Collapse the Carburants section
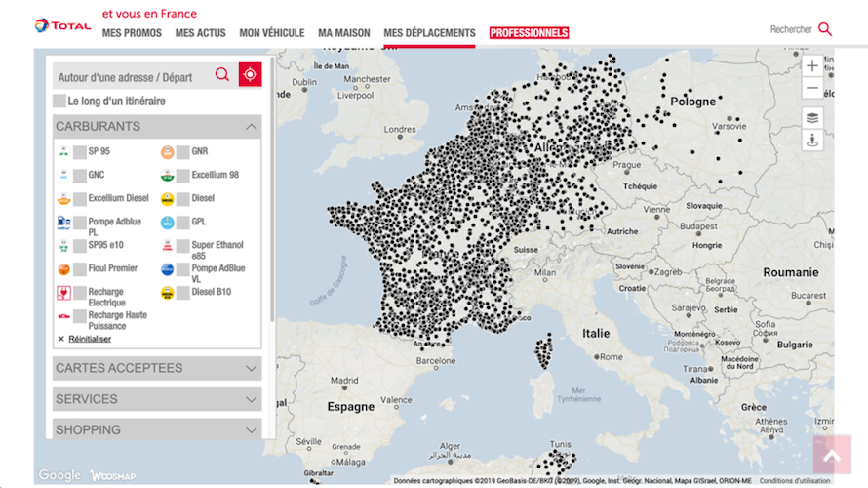This screenshot has height=488, width=868. click(252, 127)
